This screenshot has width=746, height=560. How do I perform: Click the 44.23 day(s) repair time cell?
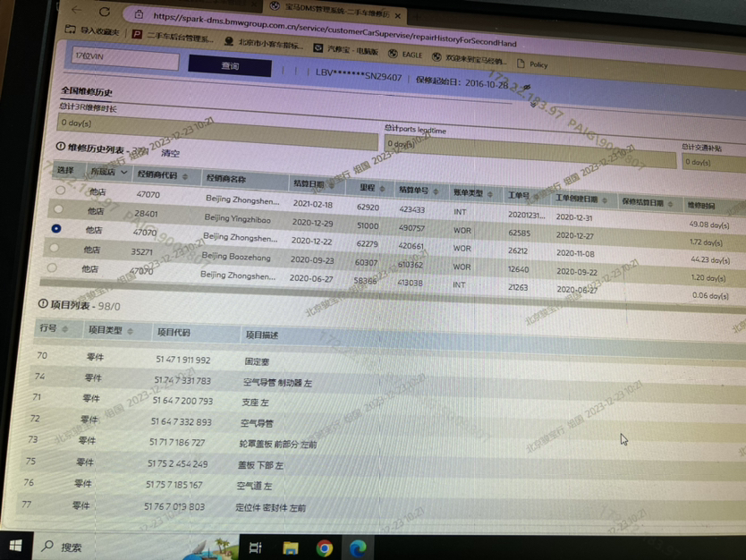[710, 259]
